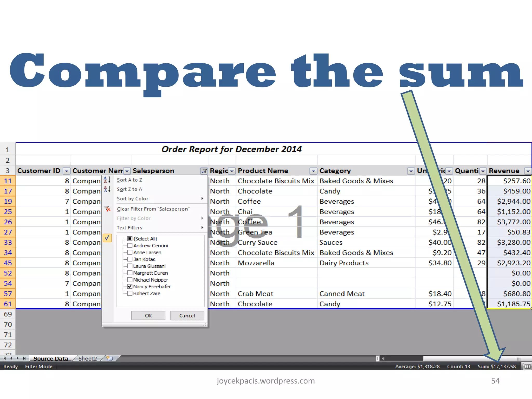The width and height of the screenshot is (532, 399).
Task: Choose Sort A to Z menu item
Action: pos(155,180)
